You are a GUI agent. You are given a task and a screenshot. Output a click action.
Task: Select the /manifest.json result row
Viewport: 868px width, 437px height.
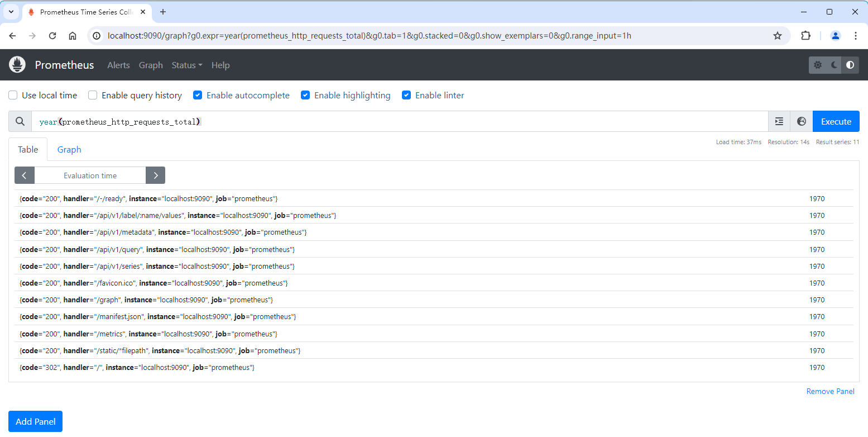click(434, 316)
